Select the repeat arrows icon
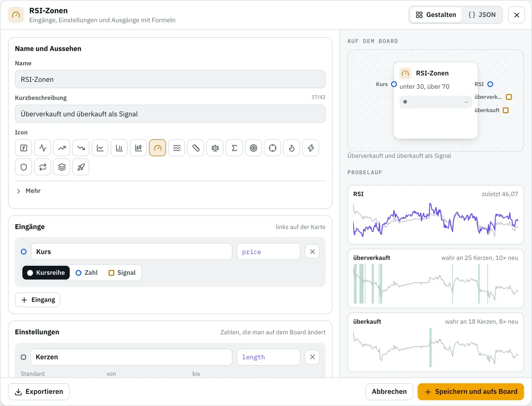The image size is (532, 406). (x=43, y=167)
